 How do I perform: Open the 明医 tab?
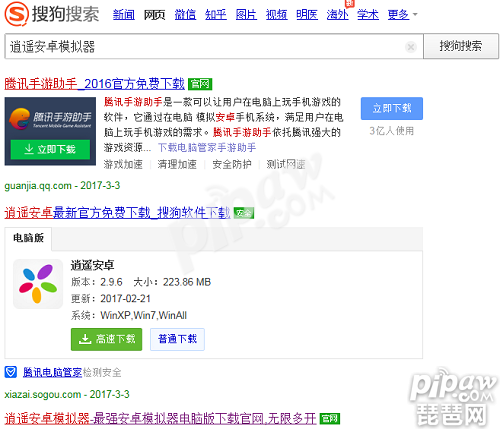(307, 15)
